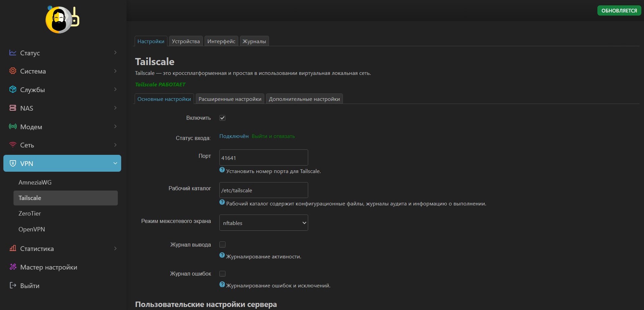Enable the 'Журнал ошибок' checkbox
644x310 pixels.
tap(222, 274)
